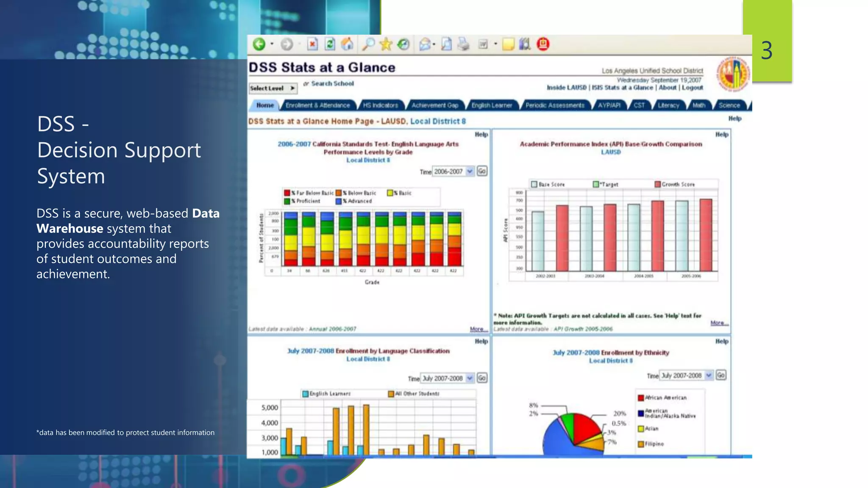Click the browser Forward arrow button
This screenshot has height=488, width=868.
tap(287, 44)
